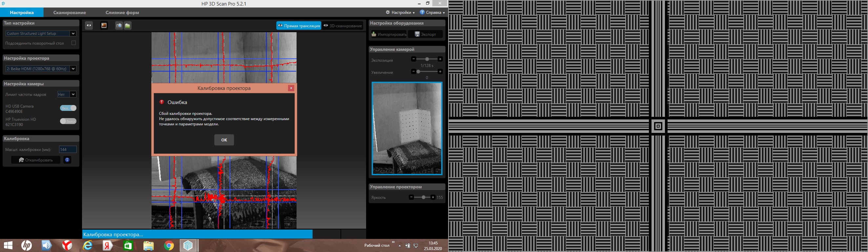Turn on the HP Truevision HD toggle

tap(69, 121)
